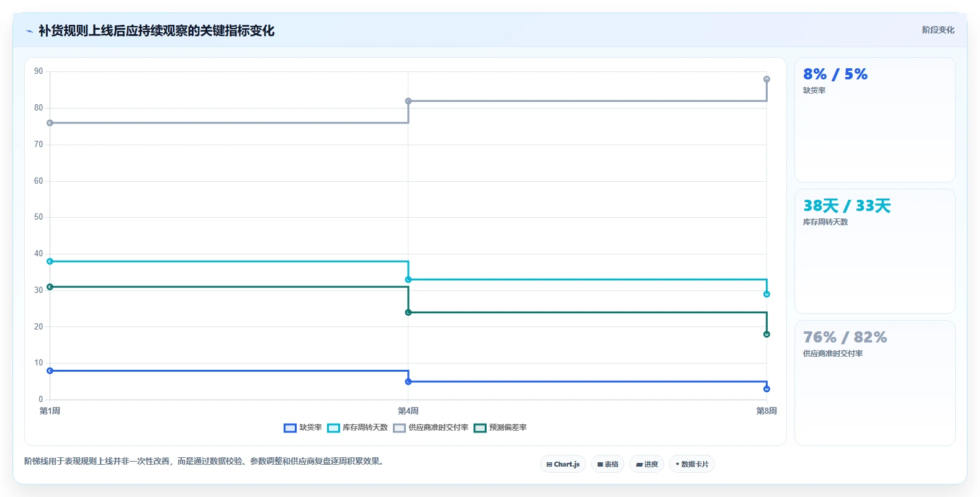Viewport: 980px width, 497px height.
Task: Click the 预测偏差率 legend label
Action: pyautogui.click(x=508, y=428)
